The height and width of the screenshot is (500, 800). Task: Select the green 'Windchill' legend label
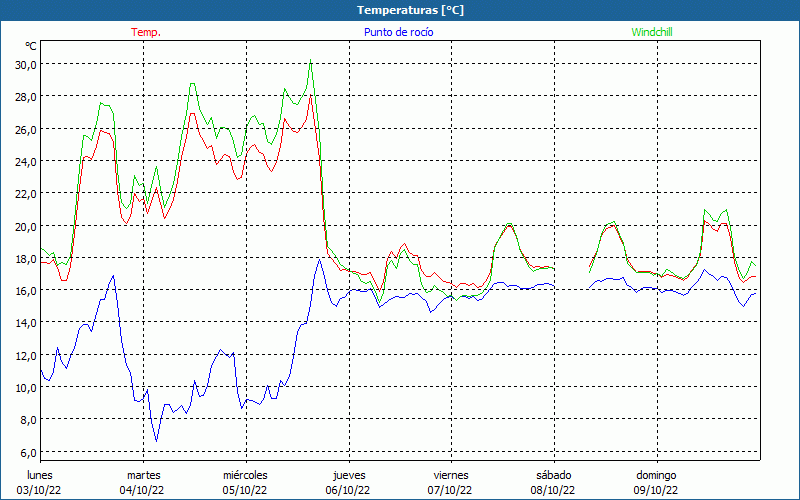click(652, 32)
